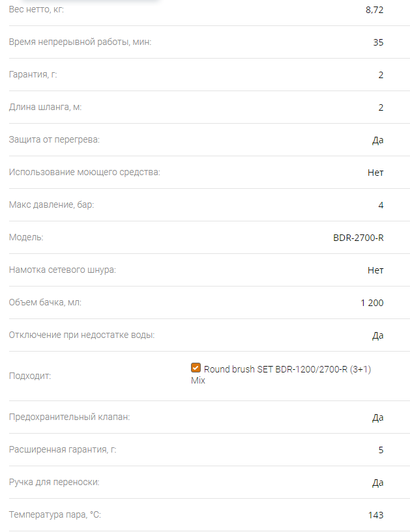Click the Время непрерывной работы label
This screenshot has width=410, height=532.
80,42
